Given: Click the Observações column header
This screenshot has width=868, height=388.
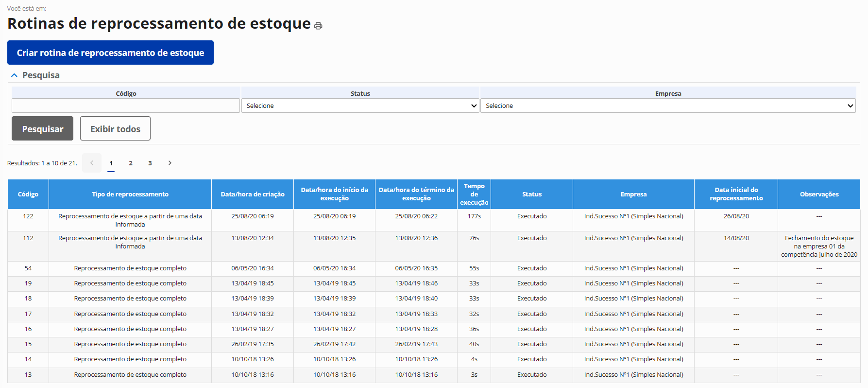Looking at the screenshot, I should tap(819, 194).
